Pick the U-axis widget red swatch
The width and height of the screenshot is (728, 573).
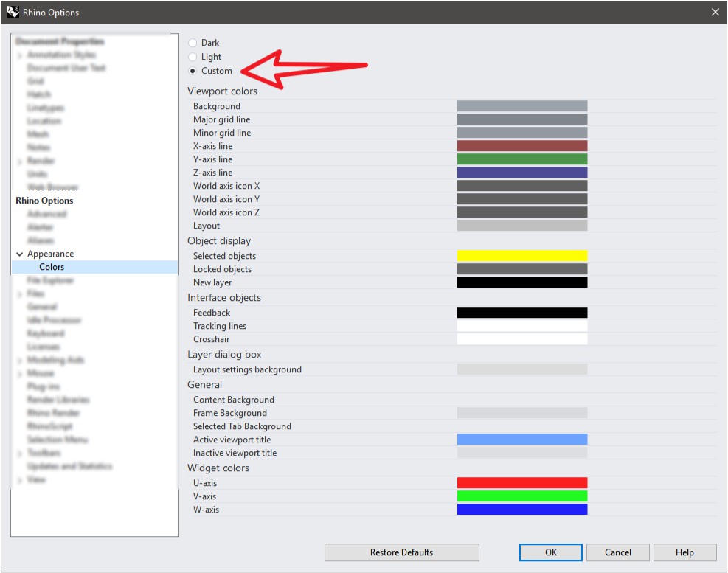[522, 483]
